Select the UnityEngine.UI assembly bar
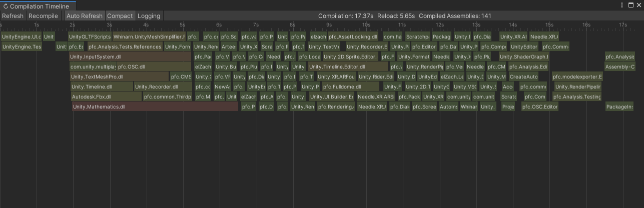644x208 pixels. tap(21, 36)
